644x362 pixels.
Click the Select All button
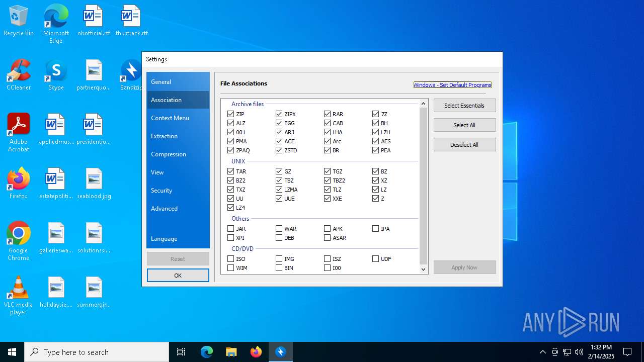click(x=464, y=125)
